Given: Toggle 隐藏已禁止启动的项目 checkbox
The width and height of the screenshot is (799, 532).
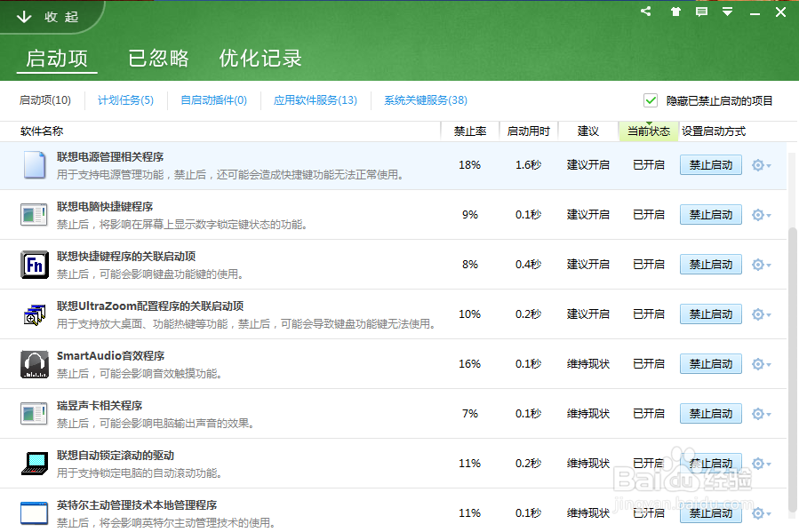Looking at the screenshot, I should 651,100.
